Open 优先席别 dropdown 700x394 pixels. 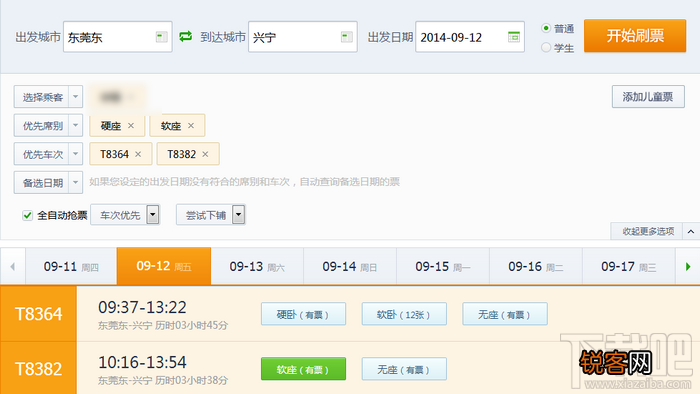pos(48,125)
